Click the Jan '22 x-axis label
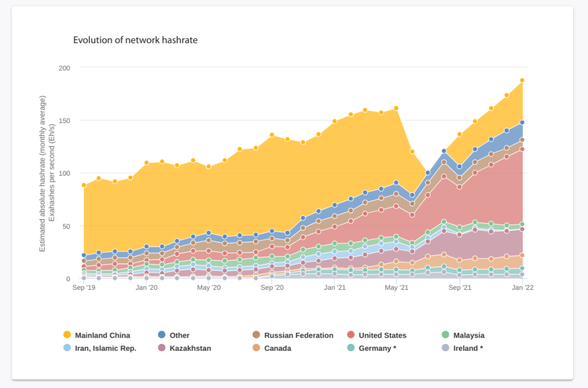The width and height of the screenshot is (588, 388). coord(523,288)
